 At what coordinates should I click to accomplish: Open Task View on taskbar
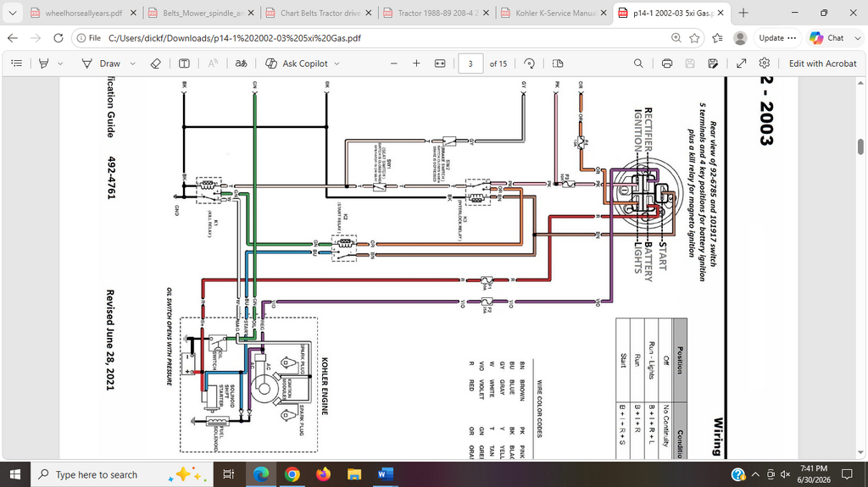228,474
